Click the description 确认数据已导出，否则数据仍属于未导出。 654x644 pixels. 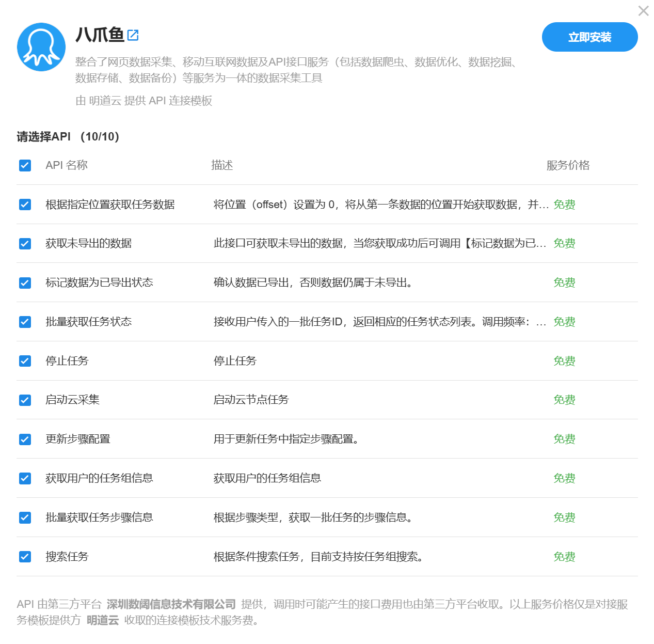click(x=313, y=282)
